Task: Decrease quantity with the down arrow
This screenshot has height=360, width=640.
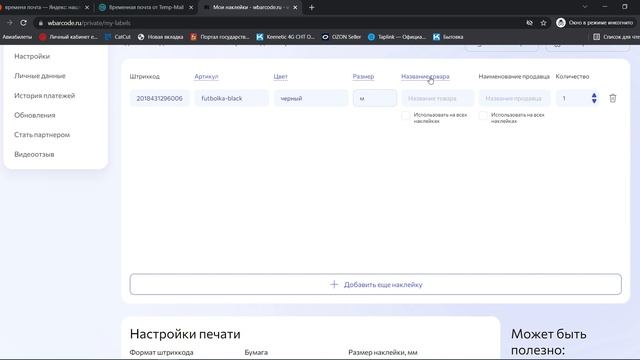Action: pyautogui.click(x=594, y=101)
